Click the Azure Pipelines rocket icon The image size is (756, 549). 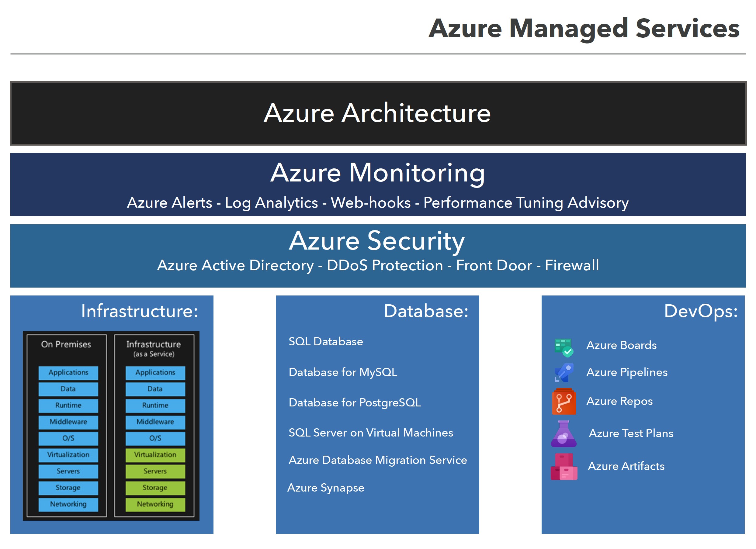[x=564, y=373]
